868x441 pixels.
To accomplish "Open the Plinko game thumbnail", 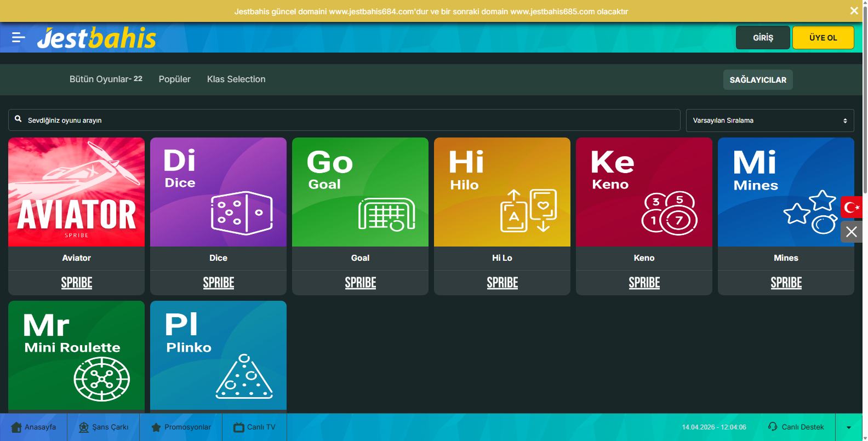I will 218,355.
